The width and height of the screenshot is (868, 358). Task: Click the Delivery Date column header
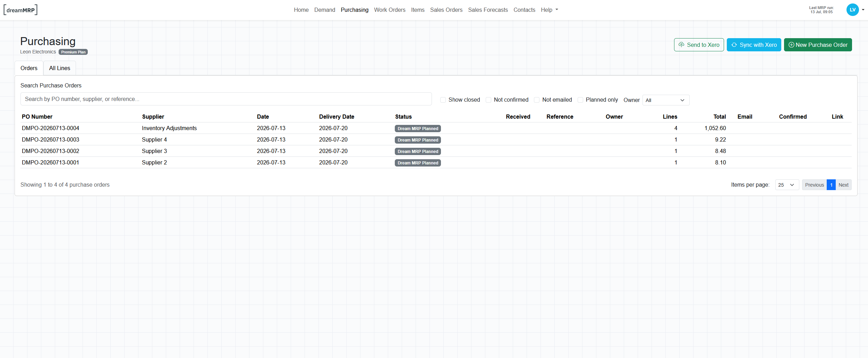click(x=337, y=117)
